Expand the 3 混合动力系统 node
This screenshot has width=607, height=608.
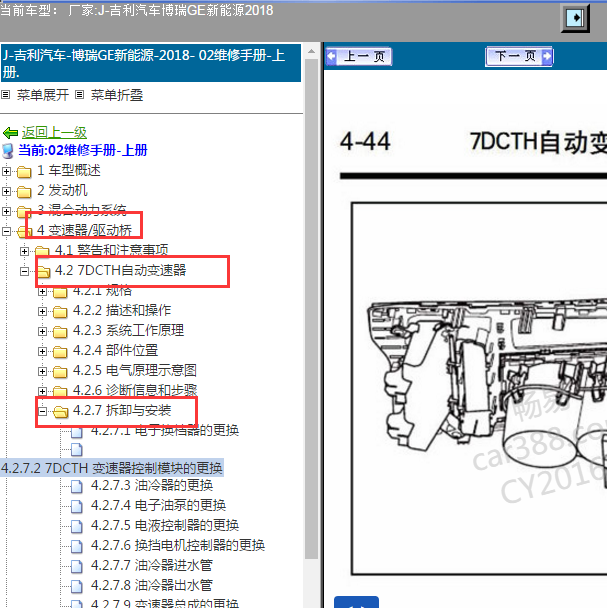coord(6,211)
